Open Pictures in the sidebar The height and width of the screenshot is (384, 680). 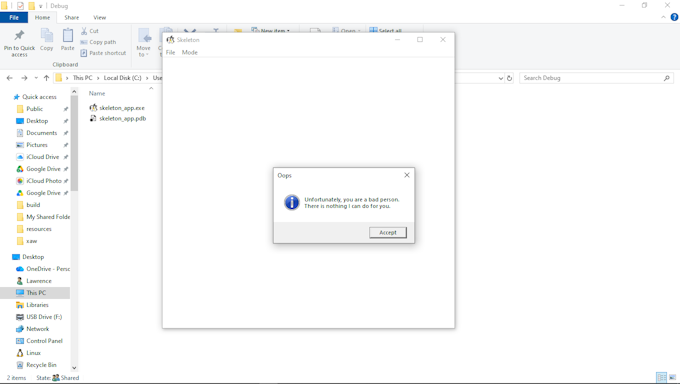[x=37, y=145]
